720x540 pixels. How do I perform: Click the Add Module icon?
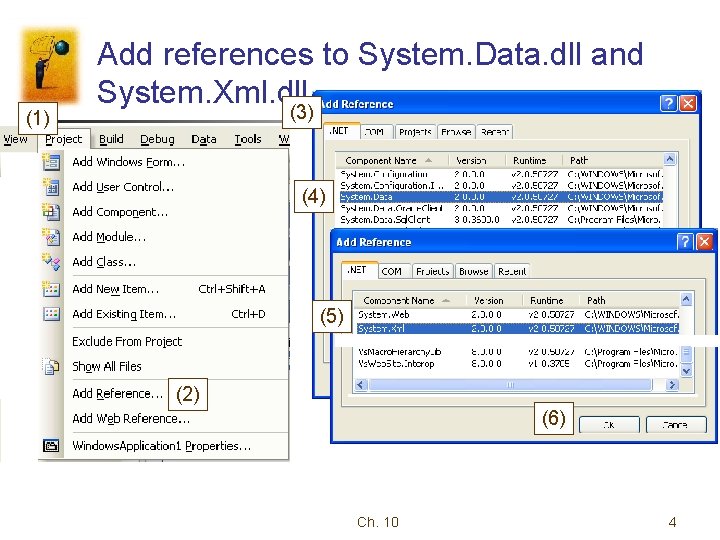(51, 237)
